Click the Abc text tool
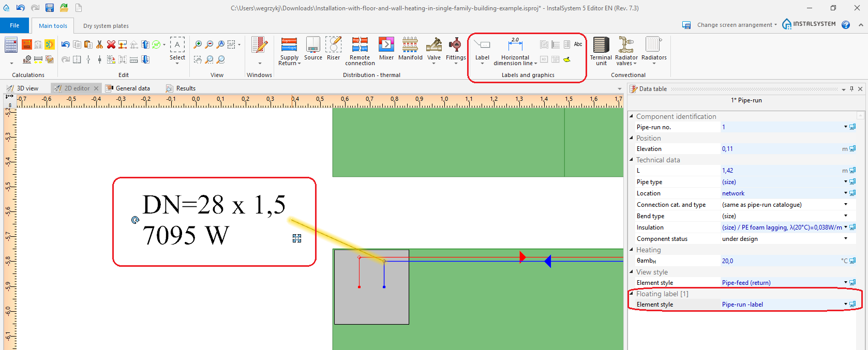Image resolution: width=868 pixels, height=350 pixels. coord(578,44)
